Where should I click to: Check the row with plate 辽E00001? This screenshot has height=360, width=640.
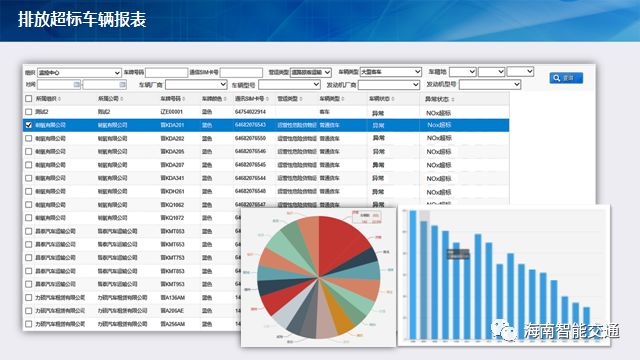(29, 112)
